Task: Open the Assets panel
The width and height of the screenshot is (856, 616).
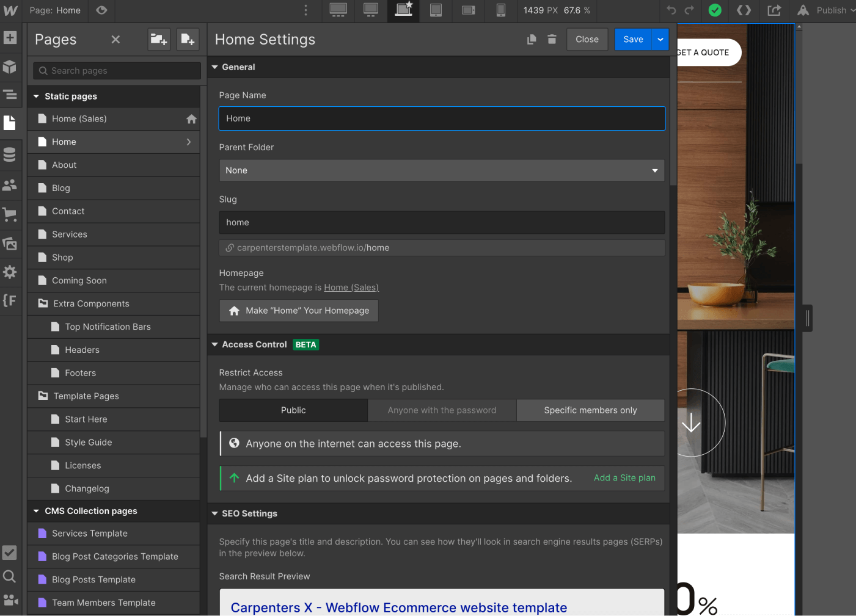Action: click(10, 243)
